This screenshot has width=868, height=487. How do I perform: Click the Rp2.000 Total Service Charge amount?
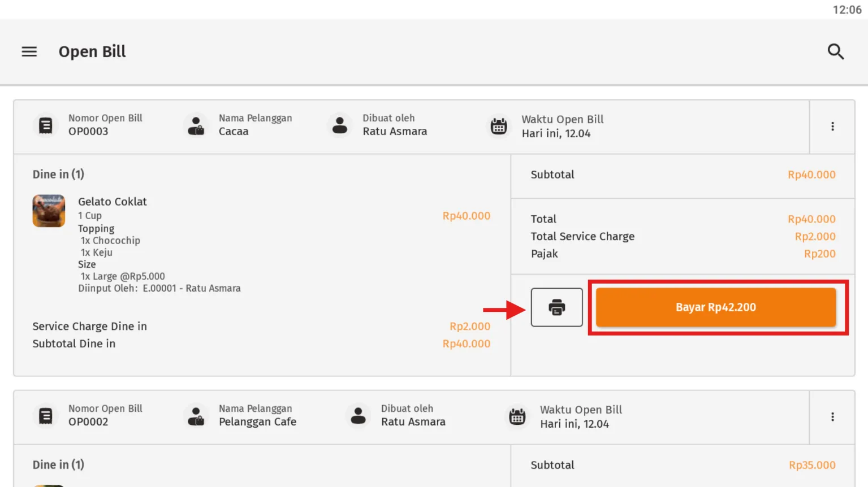(815, 237)
